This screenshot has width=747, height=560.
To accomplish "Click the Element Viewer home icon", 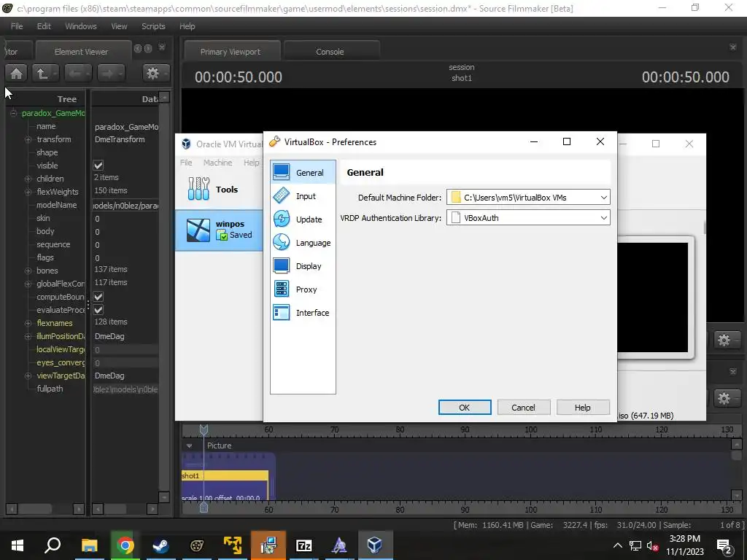I will pyautogui.click(x=16, y=74).
